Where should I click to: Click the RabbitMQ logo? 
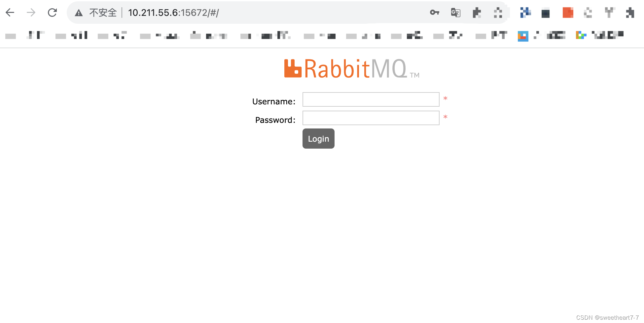[352, 68]
